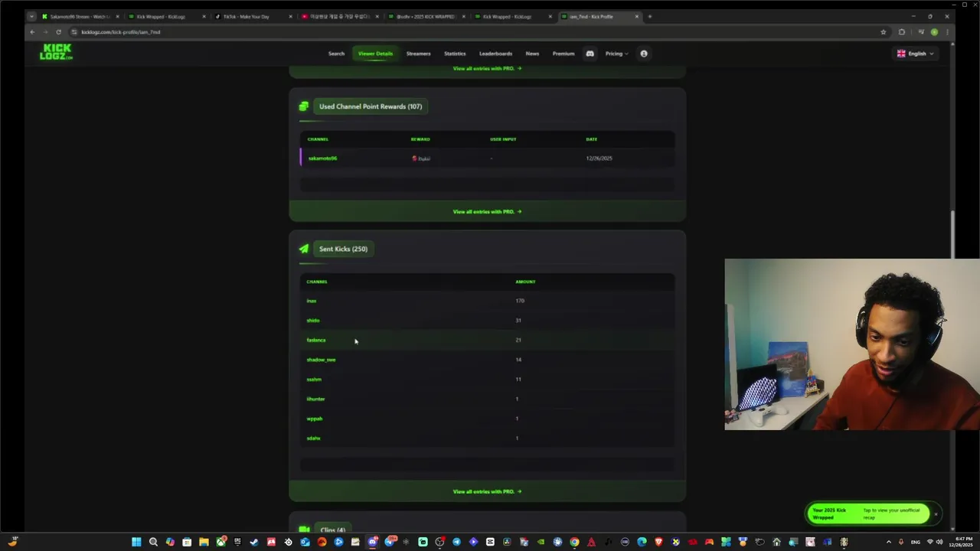Click the Sent Kicks (250) heading
Image resolution: width=980 pixels, height=551 pixels.
tap(343, 249)
